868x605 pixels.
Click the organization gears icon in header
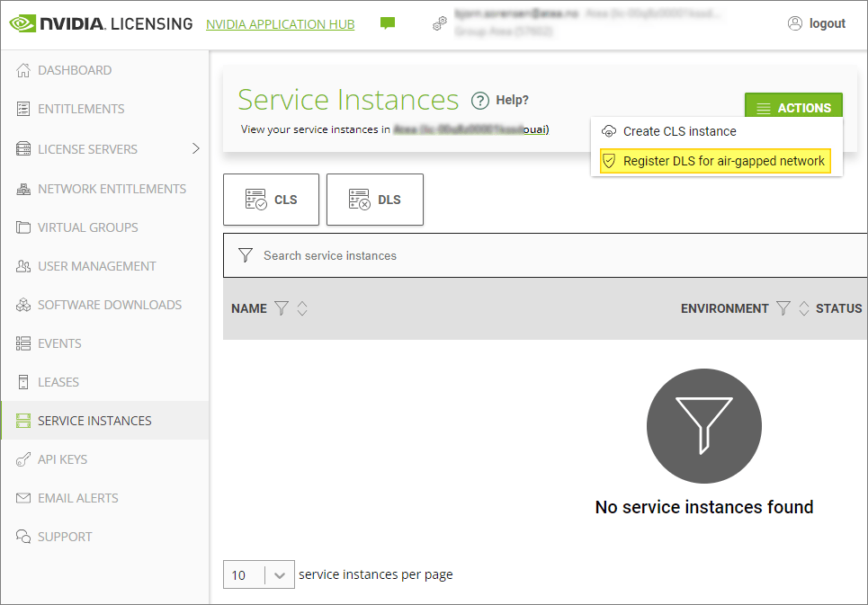440,24
